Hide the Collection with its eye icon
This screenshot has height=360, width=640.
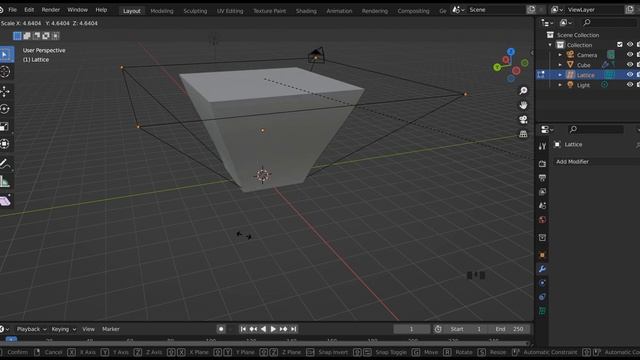coord(630,44)
